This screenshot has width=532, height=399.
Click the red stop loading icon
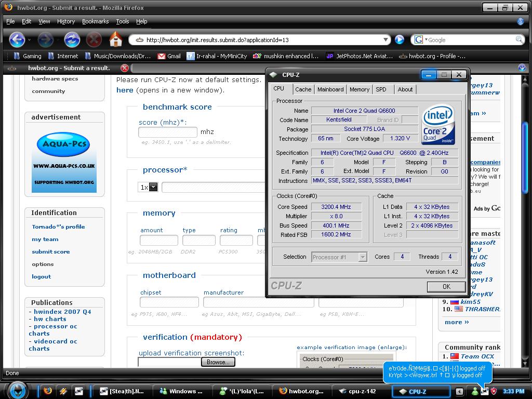pos(94,39)
